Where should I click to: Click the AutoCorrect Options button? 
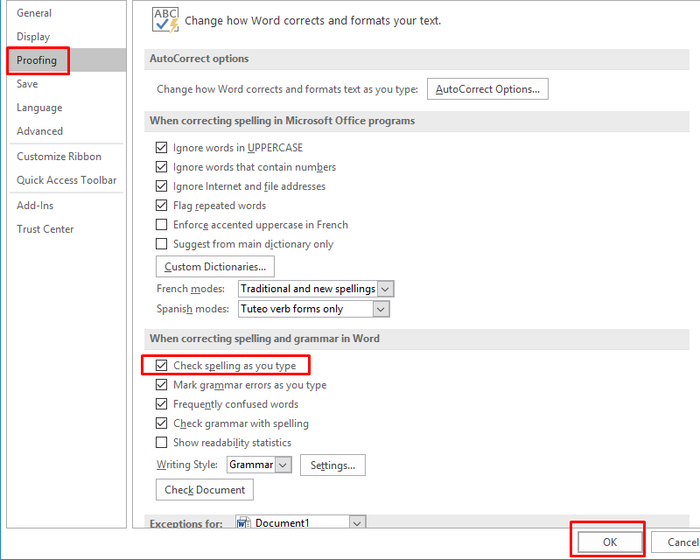pos(488,89)
